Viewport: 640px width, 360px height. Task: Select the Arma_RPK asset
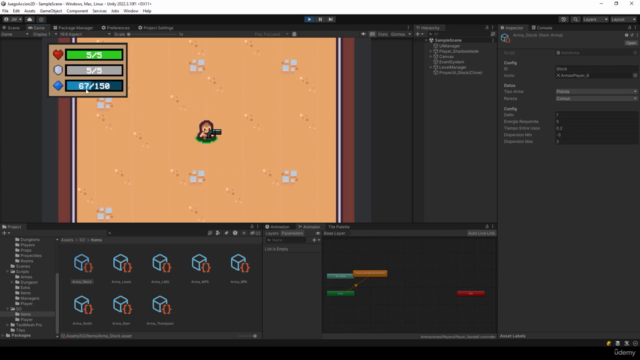click(x=239, y=268)
